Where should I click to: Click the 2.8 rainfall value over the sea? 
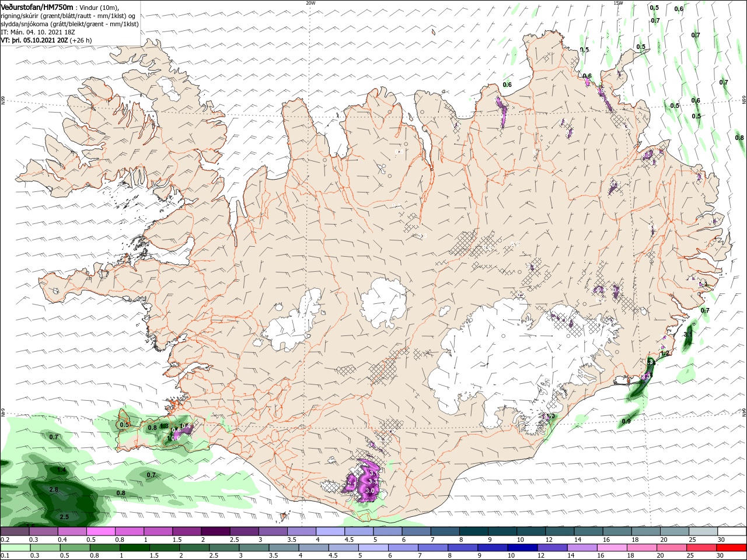point(54,489)
